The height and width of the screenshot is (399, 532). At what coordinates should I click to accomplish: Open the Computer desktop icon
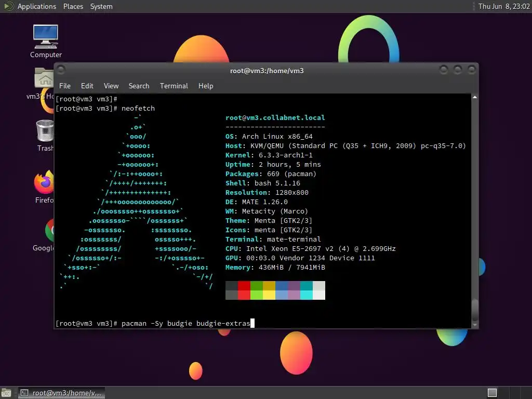coord(46,42)
